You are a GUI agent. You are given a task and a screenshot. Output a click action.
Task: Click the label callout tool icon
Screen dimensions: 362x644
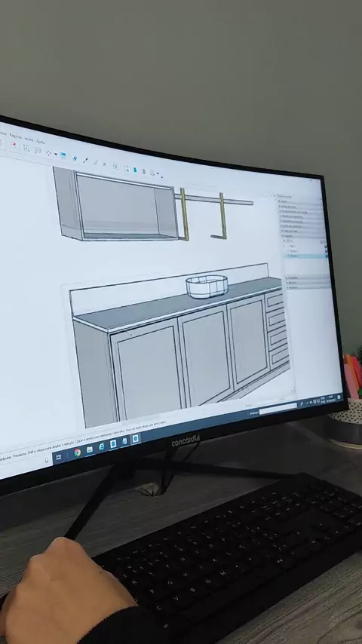(x=38, y=150)
